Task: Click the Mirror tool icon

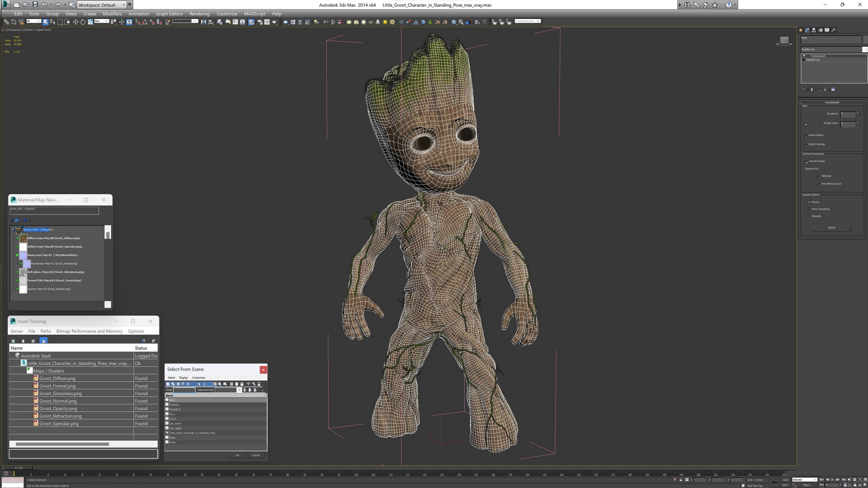Action: tap(203, 22)
